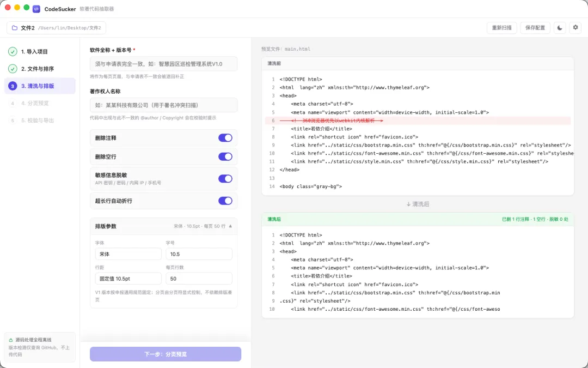The height and width of the screenshot is (368, 588).
Task: Click 下一步：分页预览 button
Action: (166, 354)
